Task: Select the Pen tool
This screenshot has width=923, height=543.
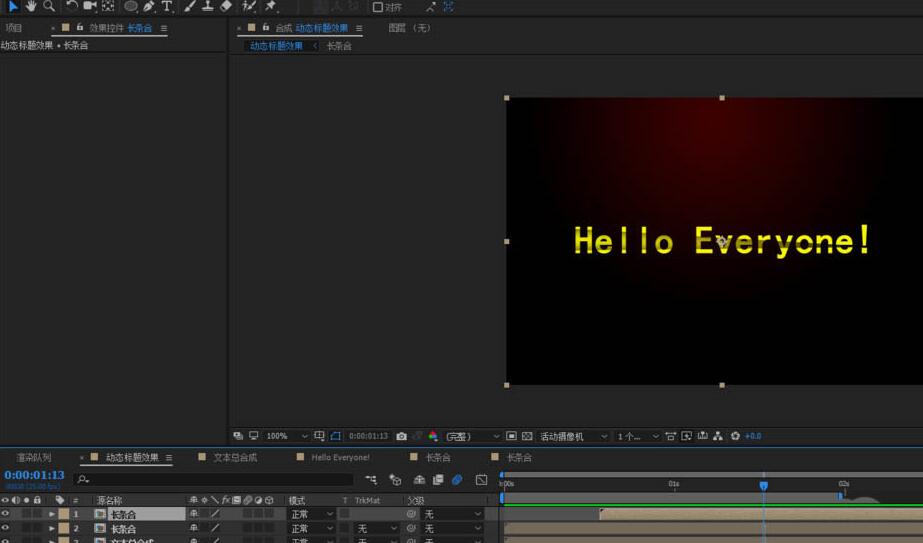Action: coord(149,6)
